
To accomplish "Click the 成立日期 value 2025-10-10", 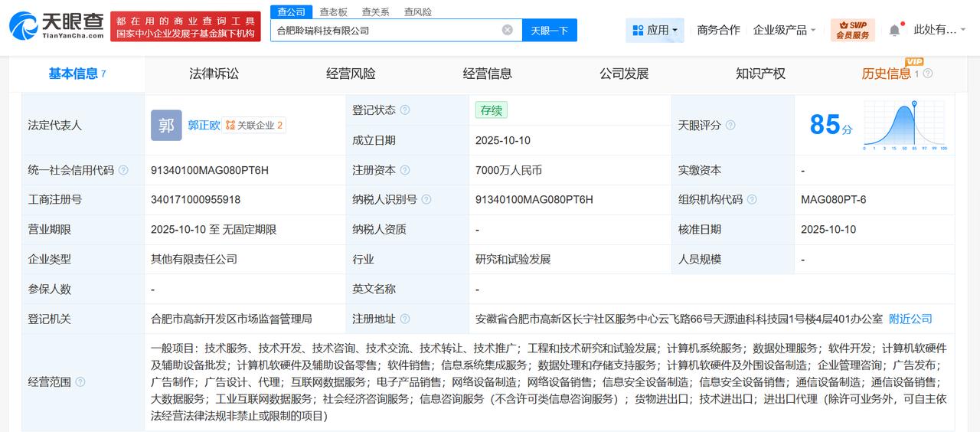I will coord(503,140).
